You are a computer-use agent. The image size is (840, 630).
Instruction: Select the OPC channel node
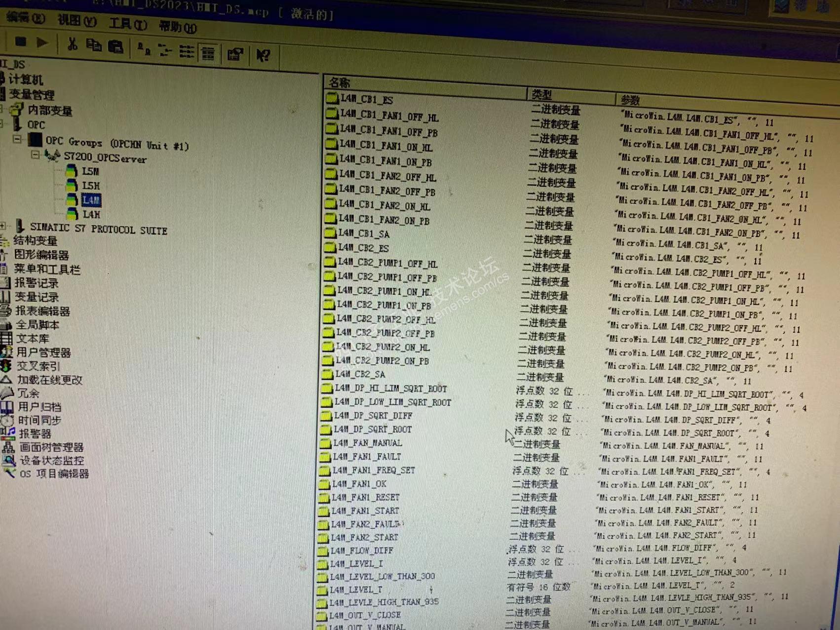pos(36,125)
